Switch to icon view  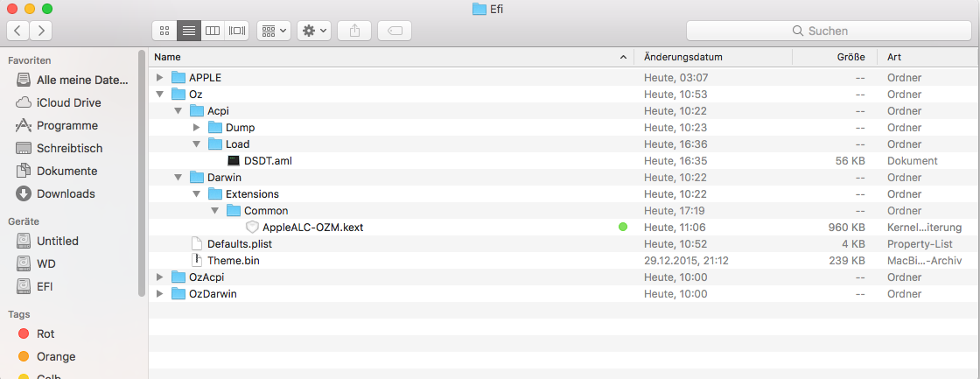tap(164, 30)
